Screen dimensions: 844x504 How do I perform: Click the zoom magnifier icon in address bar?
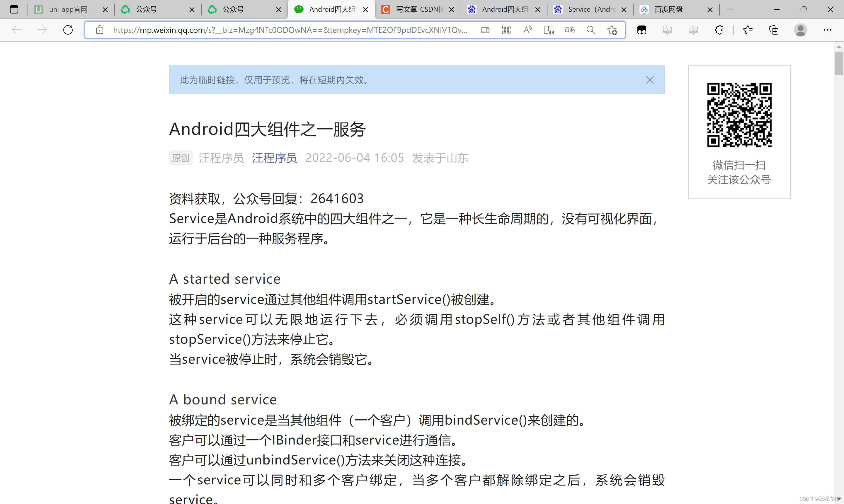pyautogui.click(x=591, y=30)
